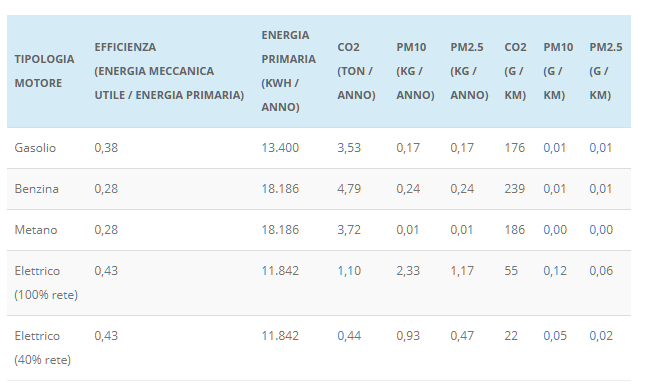Select the 2,33 PM10 value
Screen dimensions: 651x388
[408, 271]
